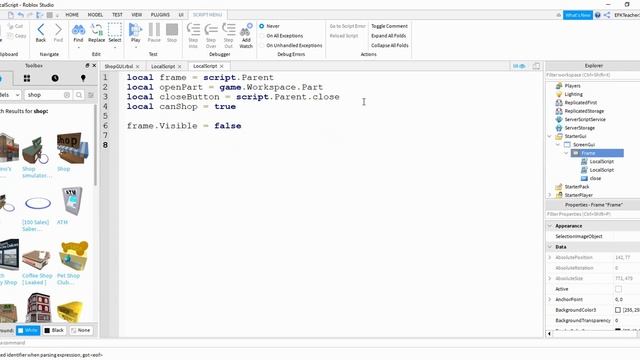Image resolution: width=640 pixels, height=360 pixels.
Task: Open the PLUGINS ribbon tab
Action: [160, 15]
